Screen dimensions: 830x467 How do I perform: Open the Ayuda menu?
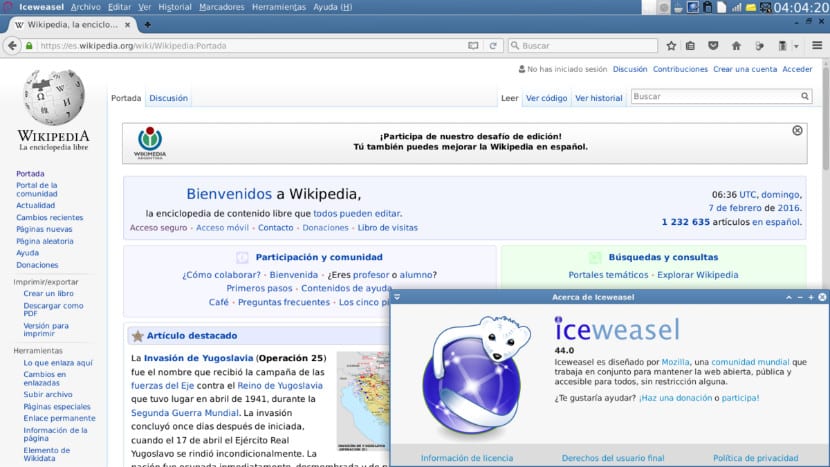point(332,7)
